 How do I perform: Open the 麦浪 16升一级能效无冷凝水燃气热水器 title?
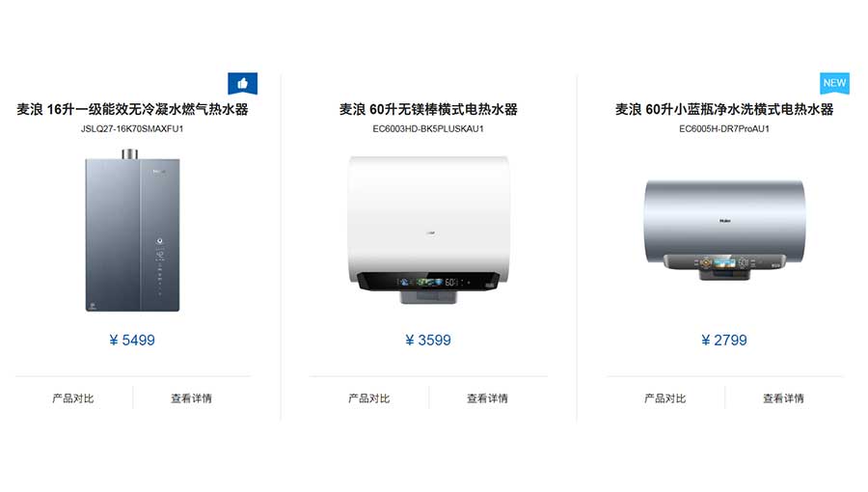click(x=132, y=110)
